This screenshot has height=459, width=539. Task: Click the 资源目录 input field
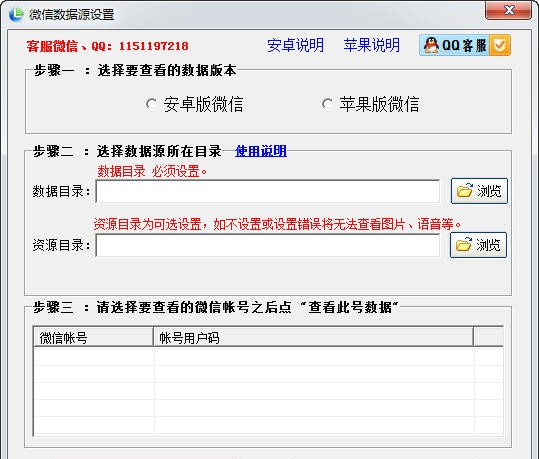click(x=268, y=245)
